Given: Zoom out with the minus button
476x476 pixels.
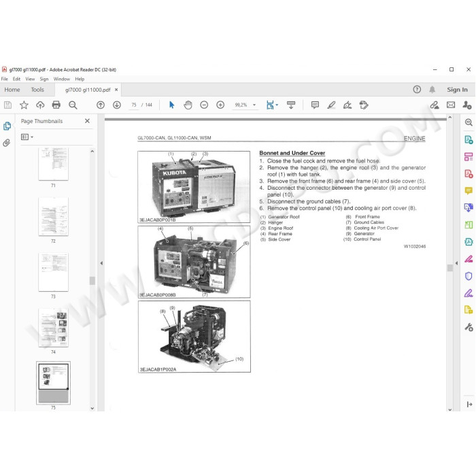Looking at the screenshot, I should click(x=204, y=105).
